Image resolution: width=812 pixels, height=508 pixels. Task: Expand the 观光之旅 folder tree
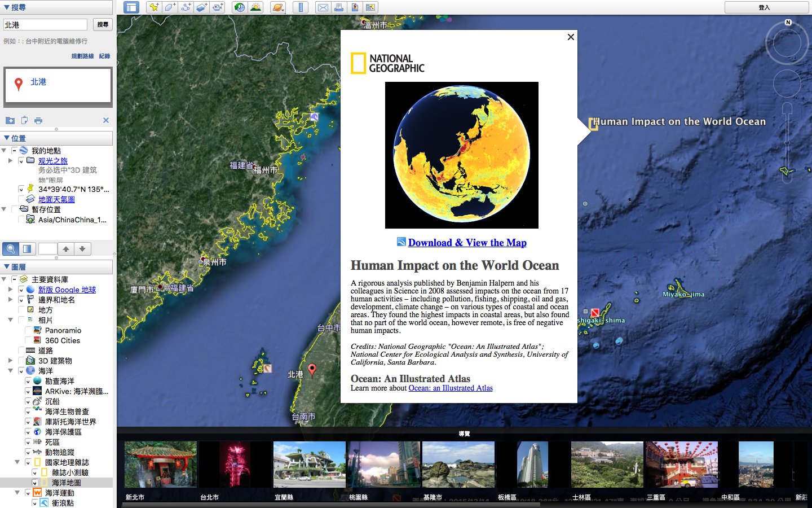tap(10, 161)
